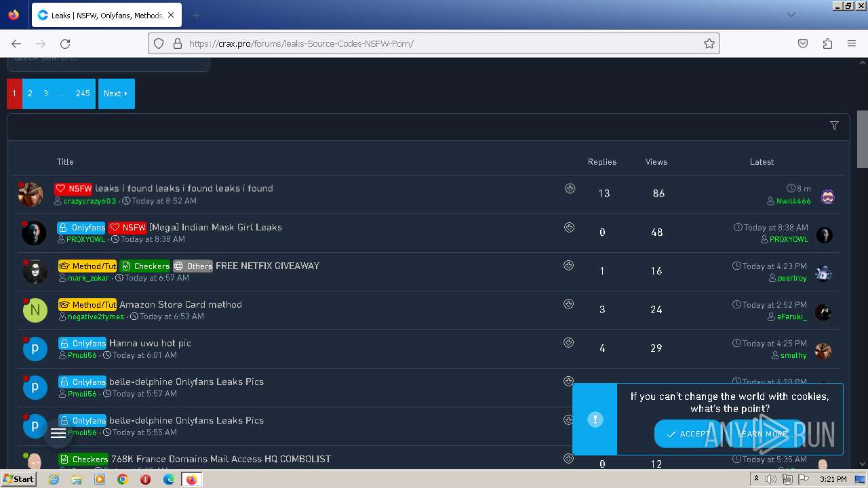Open the Pocket save icon
The height and width of the screenshot is (488, 868).
(803, 43)
